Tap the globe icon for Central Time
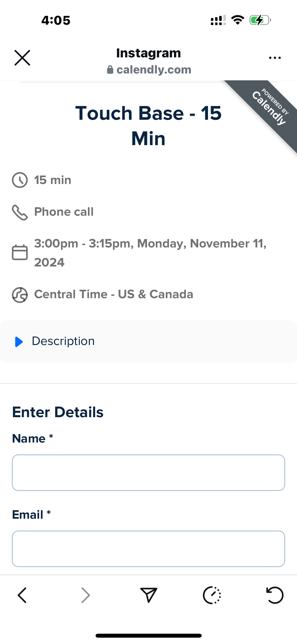Image resolution: width=297 pixels, height=644 pixels. pos(20,295)
